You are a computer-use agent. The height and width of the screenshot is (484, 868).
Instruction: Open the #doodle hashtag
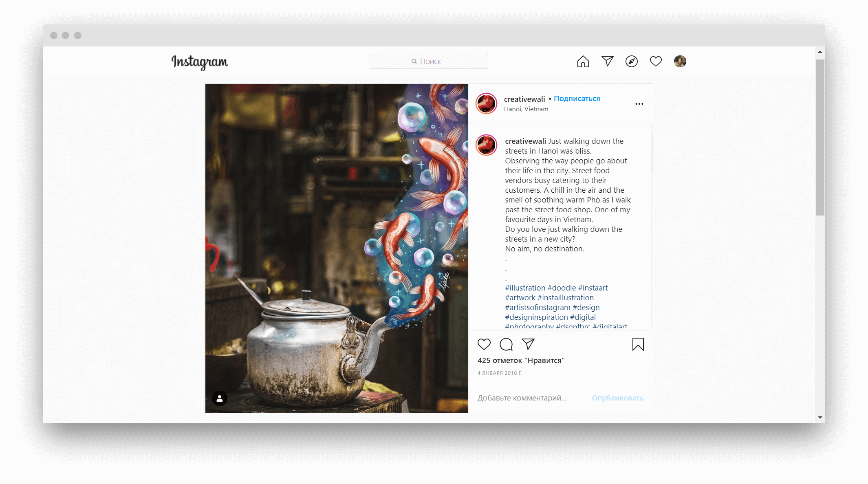click(x=562, y=288)
